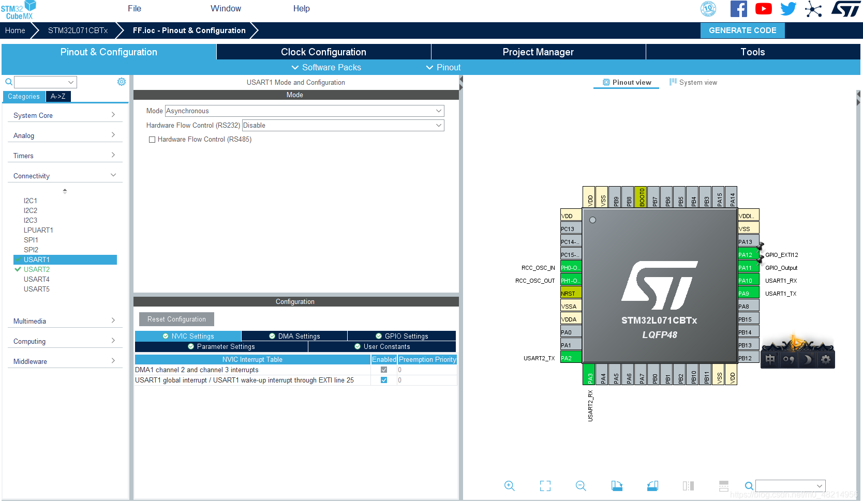This screenshot has width=863, height=504.
Task: Open the File menu
Action: click(x=135, y=8)
